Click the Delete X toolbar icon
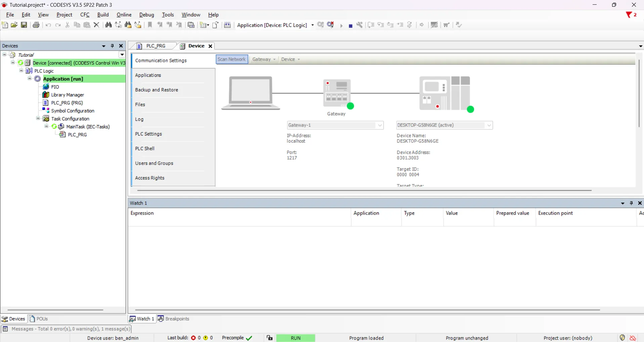This screenshot has width=644, height=342. tap(97, 25)
